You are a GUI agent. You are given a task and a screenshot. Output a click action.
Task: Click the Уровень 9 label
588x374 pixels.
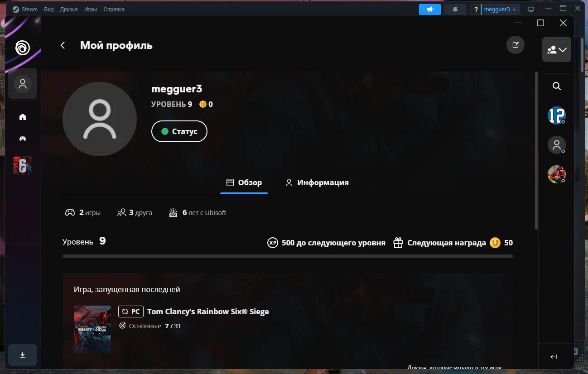pos(84,241)
